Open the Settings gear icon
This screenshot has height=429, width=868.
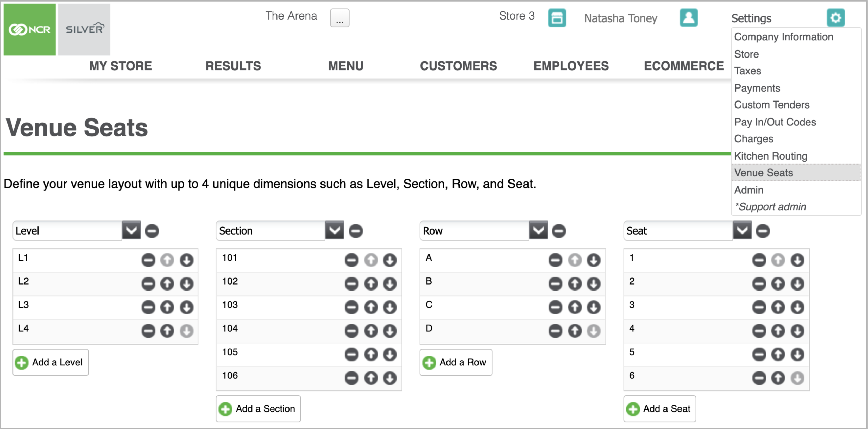click(x=835, y=18)
